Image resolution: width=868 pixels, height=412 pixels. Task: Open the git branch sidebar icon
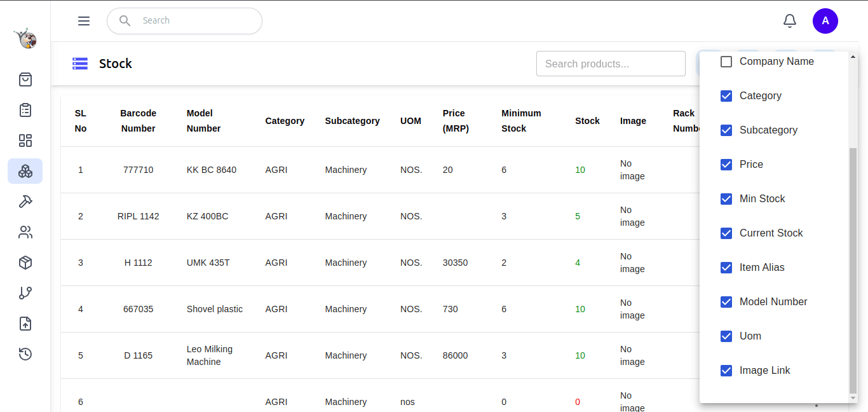pos(25,293)
